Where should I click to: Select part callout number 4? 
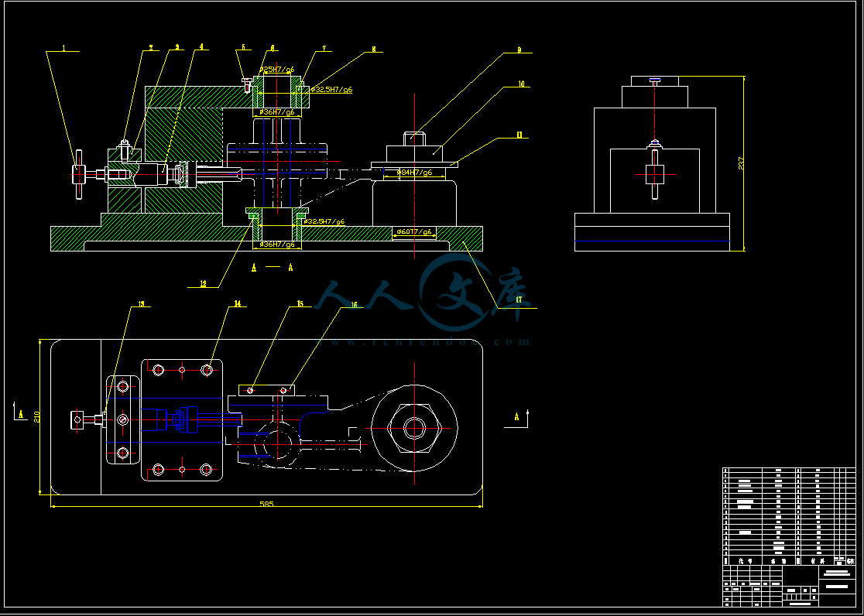[201, 46]
